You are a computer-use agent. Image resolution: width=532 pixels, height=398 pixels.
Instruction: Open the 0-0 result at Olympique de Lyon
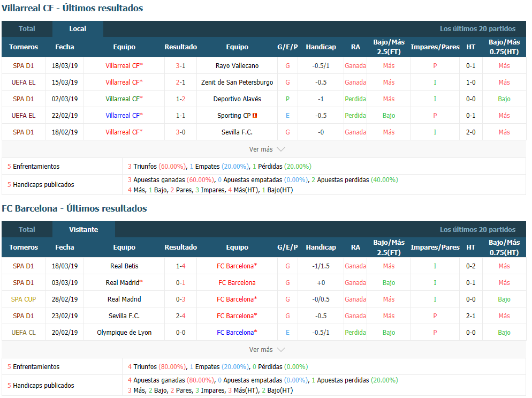180,333
